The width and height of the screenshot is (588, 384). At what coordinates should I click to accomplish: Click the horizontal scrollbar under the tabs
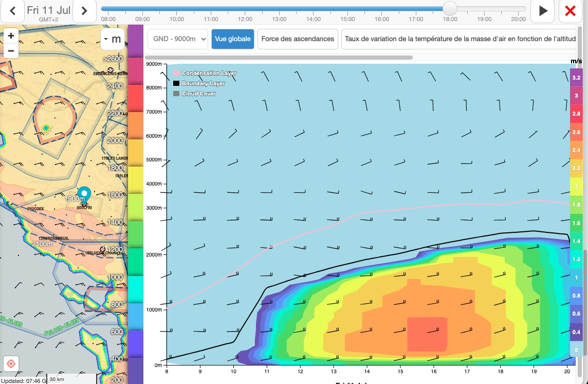279,58
